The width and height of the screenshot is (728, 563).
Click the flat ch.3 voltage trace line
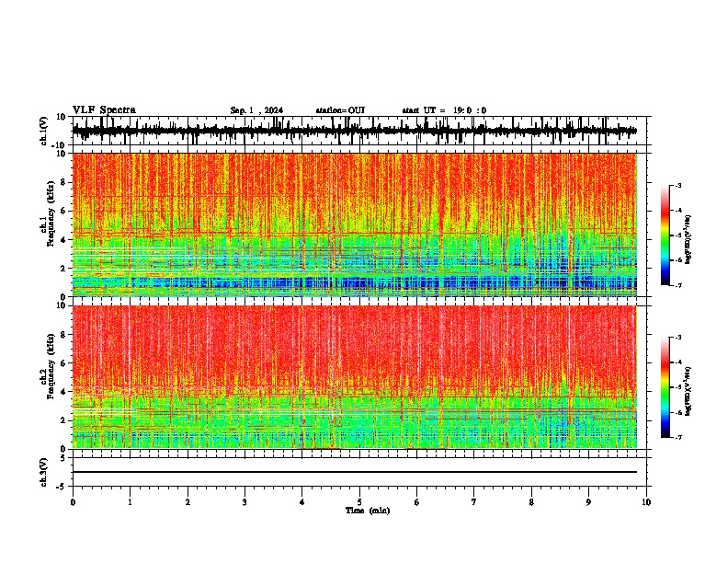[x=355, y=472]
